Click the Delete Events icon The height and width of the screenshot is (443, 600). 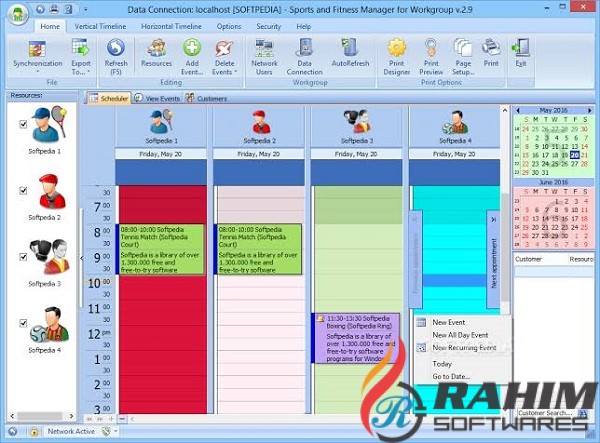224,48
